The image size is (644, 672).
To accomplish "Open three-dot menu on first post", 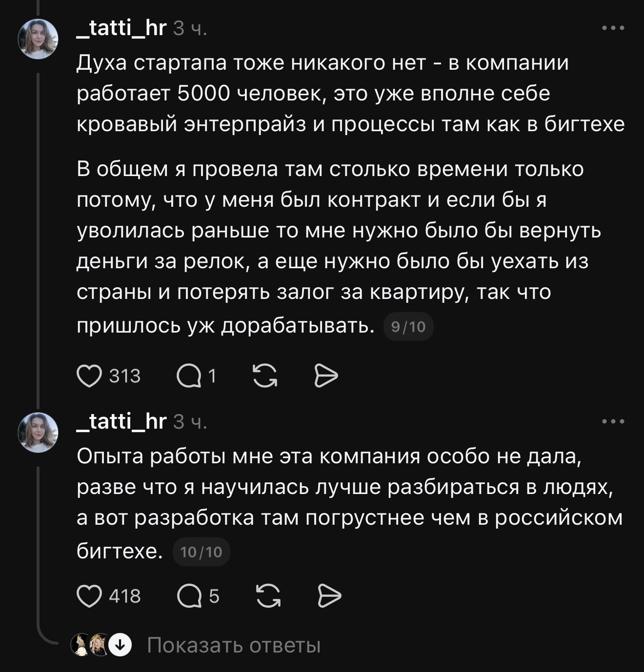I will point(613,28).
